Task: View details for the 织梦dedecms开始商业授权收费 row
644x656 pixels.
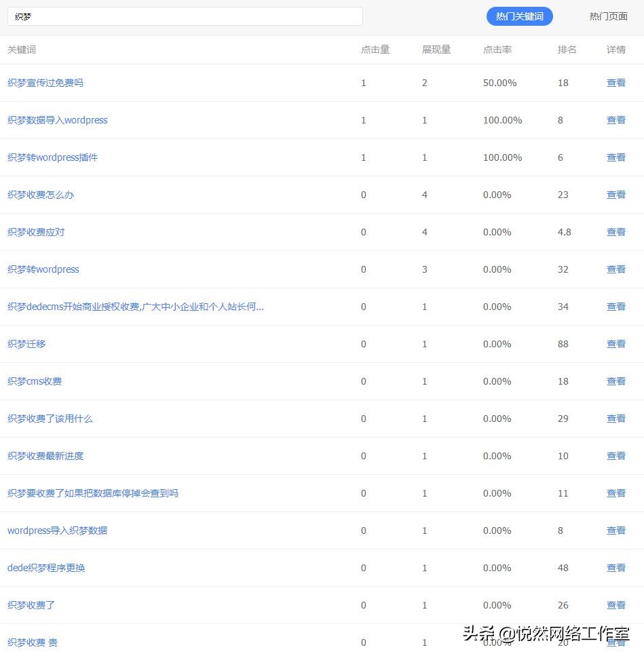Action: click(x=616, y=307)
